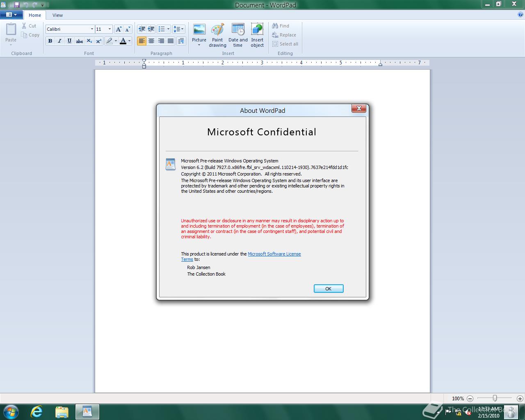Click Find in Editing group
This screenshot has height=420, width=525.
point(281,26)
